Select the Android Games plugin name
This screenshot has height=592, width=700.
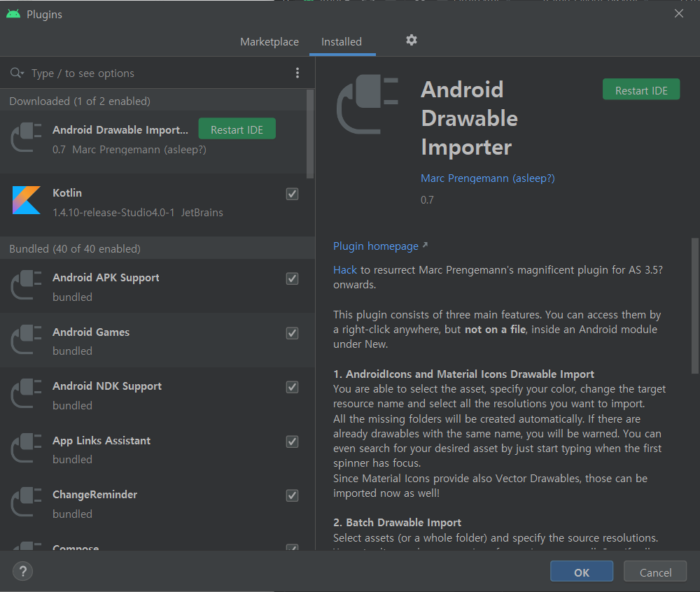pos(91,332)
